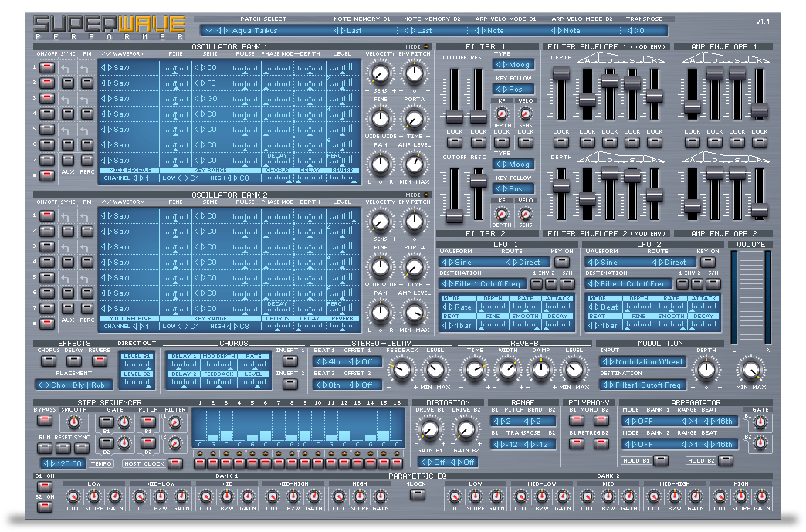The width and height of the screenshot is (806, 532).
Task: Click the Step Sequencer Smooth knob
Action: [x=73, y=422]
